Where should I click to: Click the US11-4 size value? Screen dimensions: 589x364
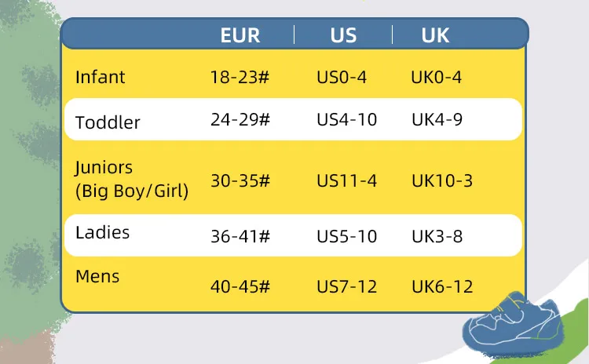tap(346, 181)
